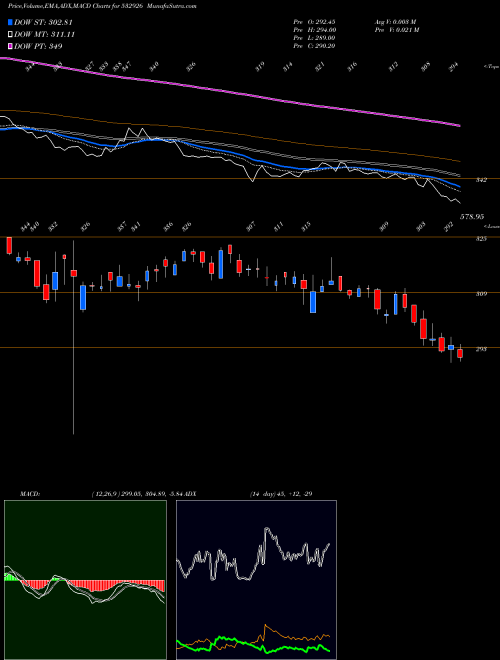Click the MACD '(12,26,9)' parameter values
Screen dimensions: 500x660
point(138,494)
